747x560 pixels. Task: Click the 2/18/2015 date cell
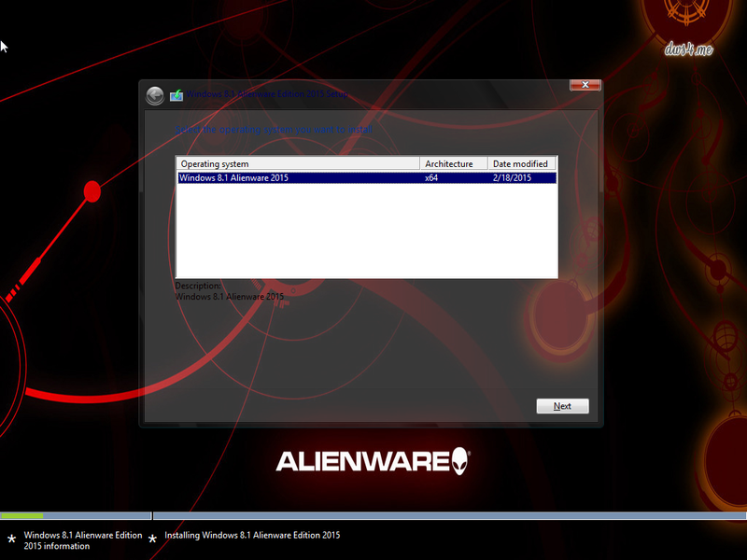(512, 177)
